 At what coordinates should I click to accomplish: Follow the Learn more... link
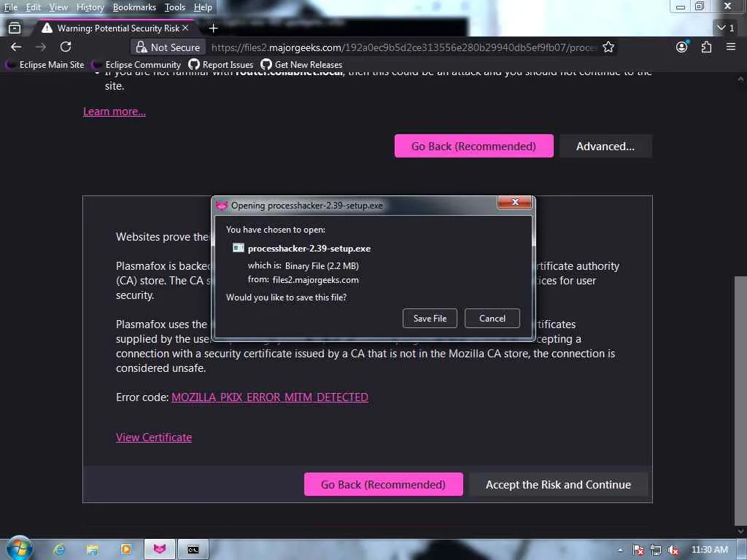tap(115, 112)
